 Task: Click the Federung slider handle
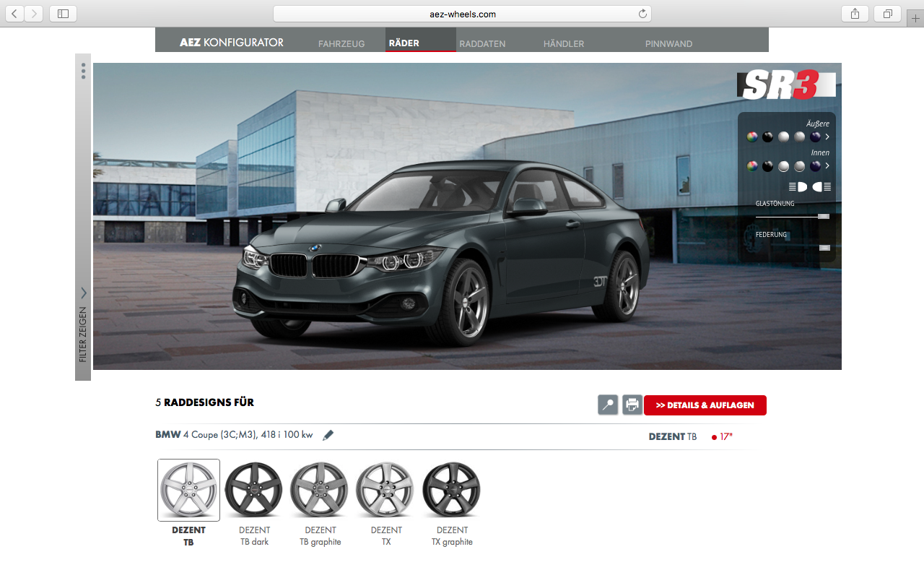[824, 248]
